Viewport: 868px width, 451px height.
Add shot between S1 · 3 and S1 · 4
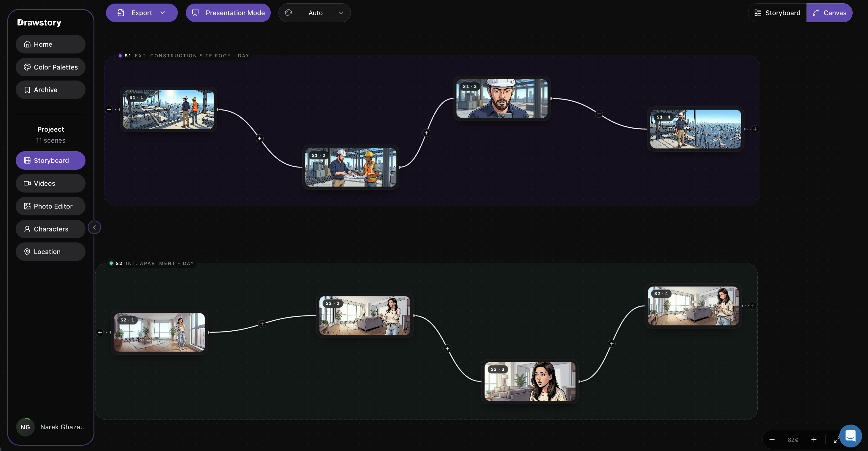[x=599, y=114]
